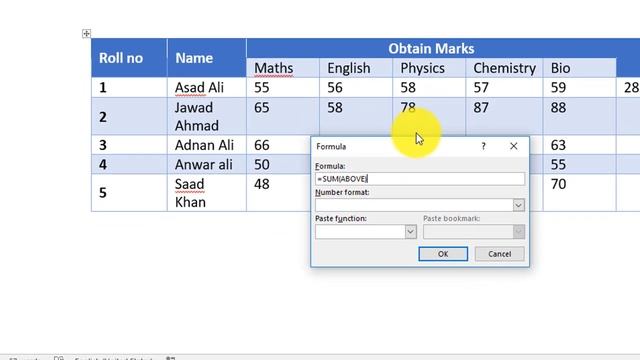Image resolution: width=640 pixels, height=360 pixels.
Task: Click the Adnan Ali name cell
Action: click(207, 145)
